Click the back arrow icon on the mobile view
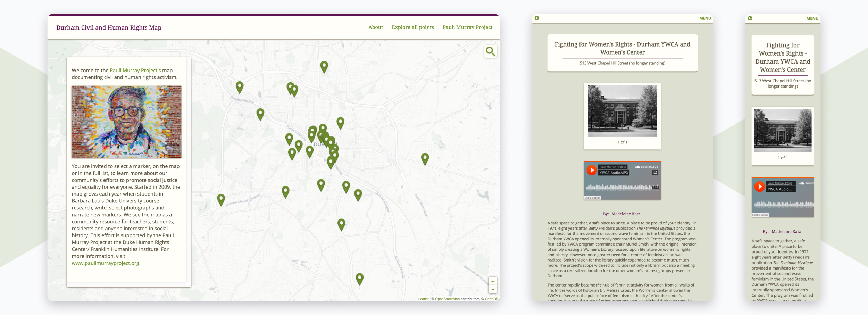 point(750,18)
